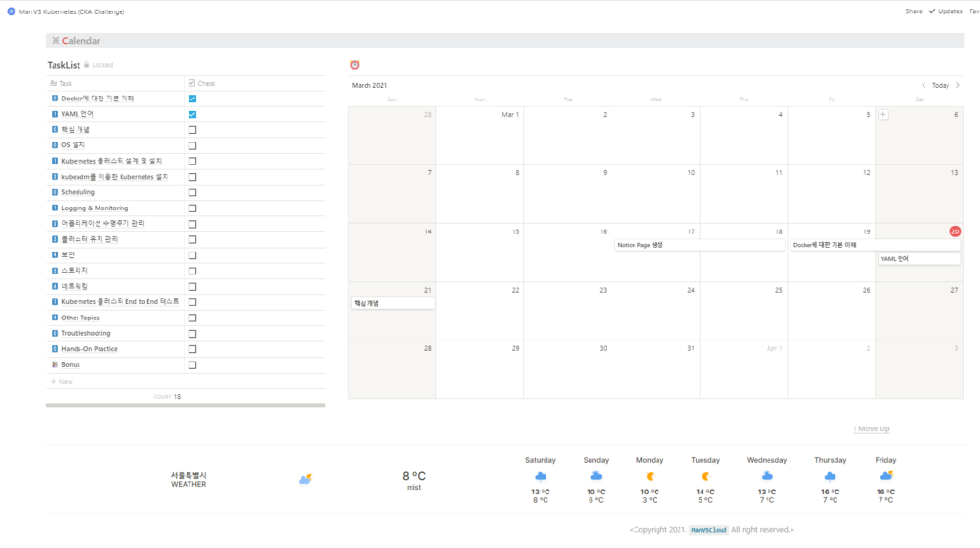The width and height of the screenshot is (980, 548).
Task: Uncheck the Docker 기본 이해 task checkbox
Action: pyautogui.click(x=192, y=99)
